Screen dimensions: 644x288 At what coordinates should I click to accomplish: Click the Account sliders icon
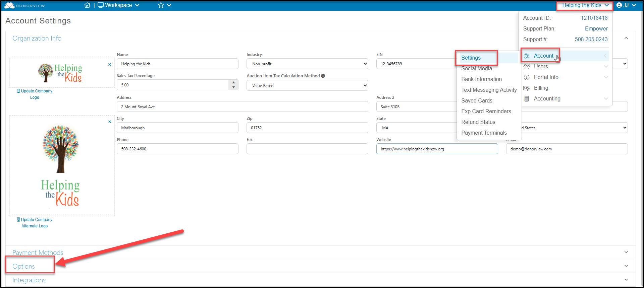[x=527, y=56]
